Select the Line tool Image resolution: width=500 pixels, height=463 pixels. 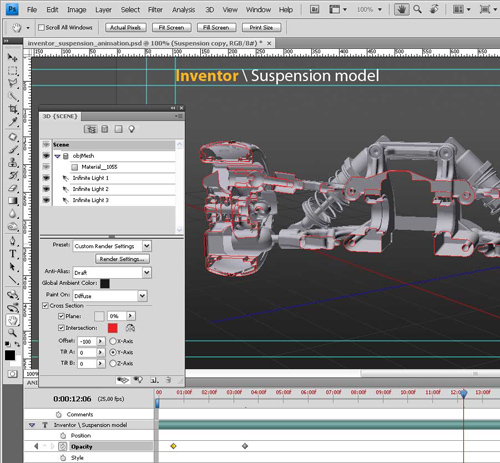pyautogui.click(x=13, y=280)
